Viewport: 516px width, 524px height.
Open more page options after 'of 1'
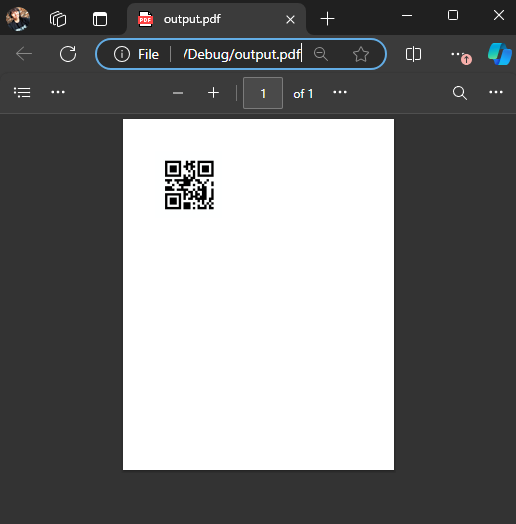click(x=340, y=92)
